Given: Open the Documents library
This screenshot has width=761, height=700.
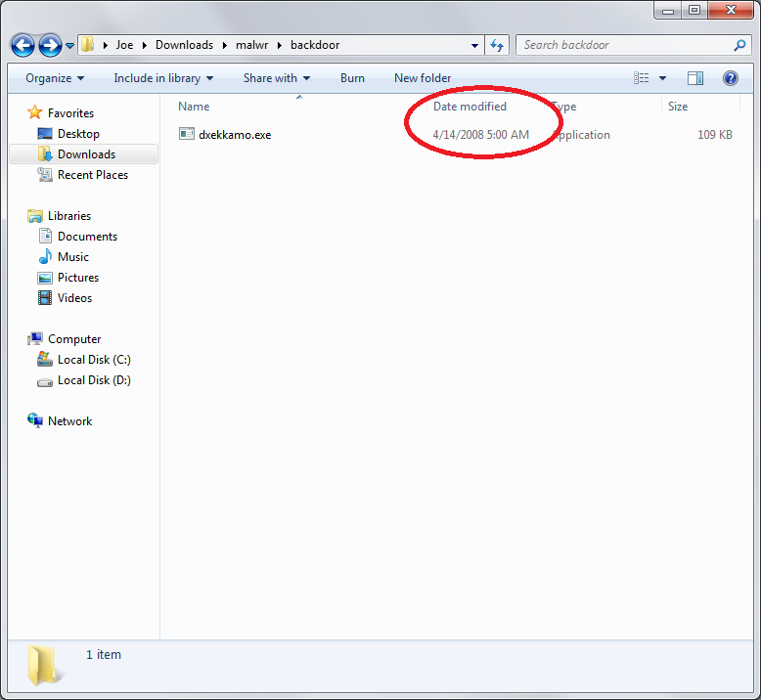Looking at the screenshot, I should pyautogui.click(x=87, y=237).
